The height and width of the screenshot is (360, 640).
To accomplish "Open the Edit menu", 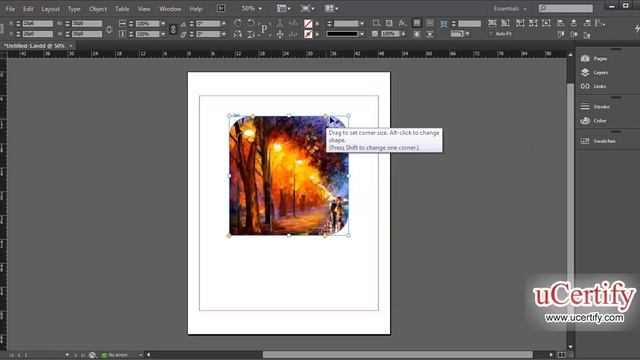I will 28,9.
